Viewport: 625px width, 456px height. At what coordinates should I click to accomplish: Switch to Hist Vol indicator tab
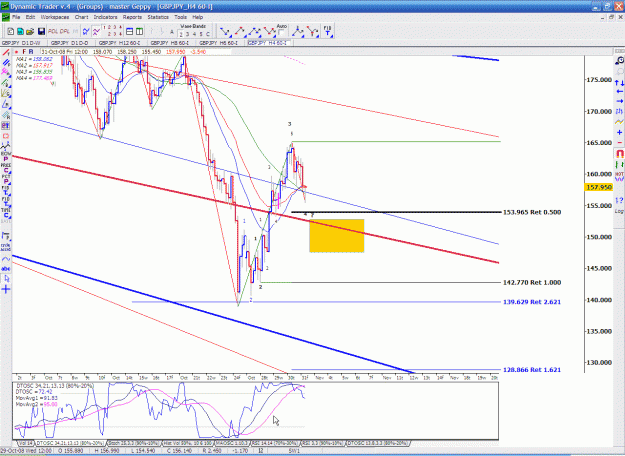coord(188,443)
